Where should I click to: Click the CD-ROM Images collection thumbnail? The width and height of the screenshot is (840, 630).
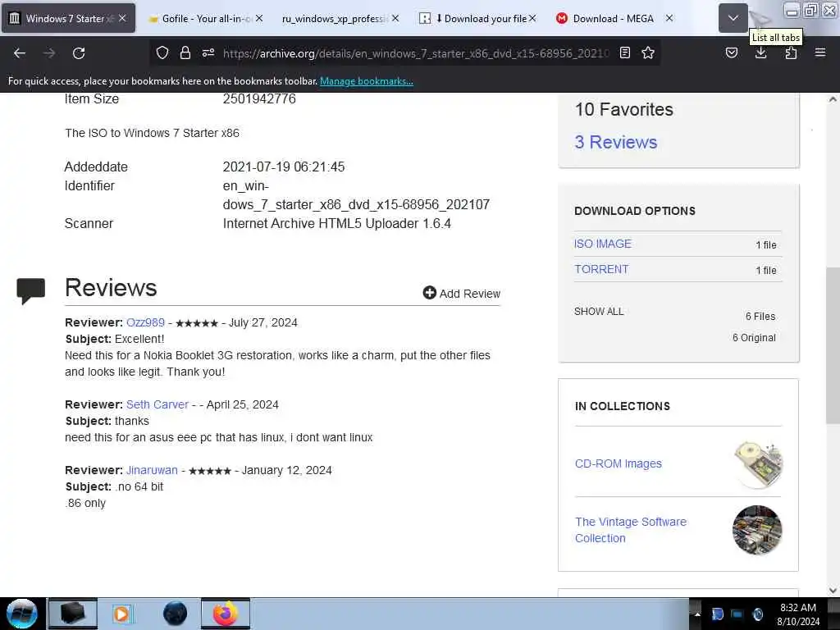[758, 464]
